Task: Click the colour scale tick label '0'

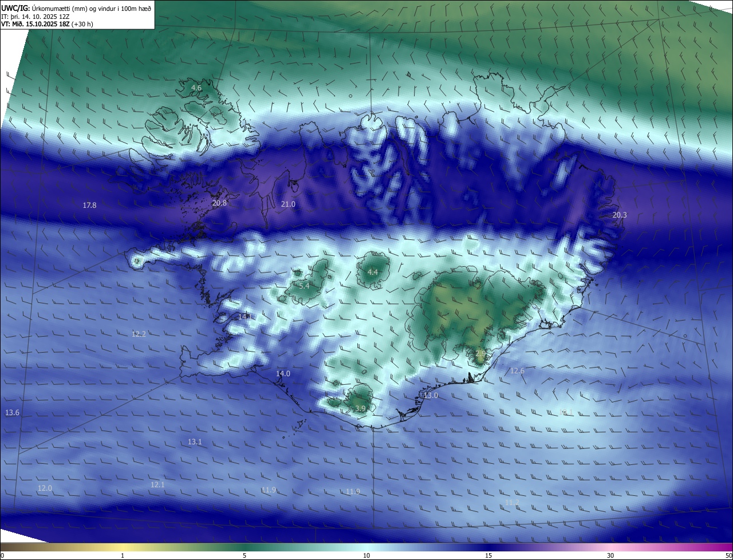Action: click(2, 555)
